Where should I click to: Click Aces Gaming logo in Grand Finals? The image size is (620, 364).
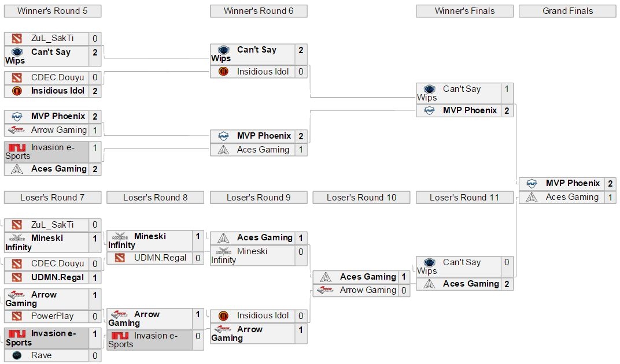532,197
